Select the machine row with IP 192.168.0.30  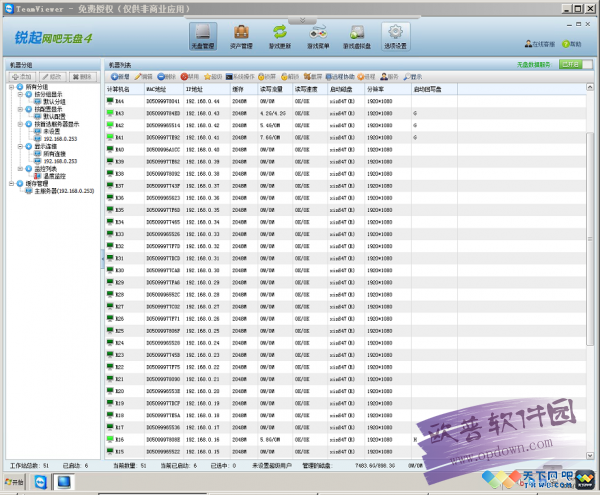click(345, 270)
